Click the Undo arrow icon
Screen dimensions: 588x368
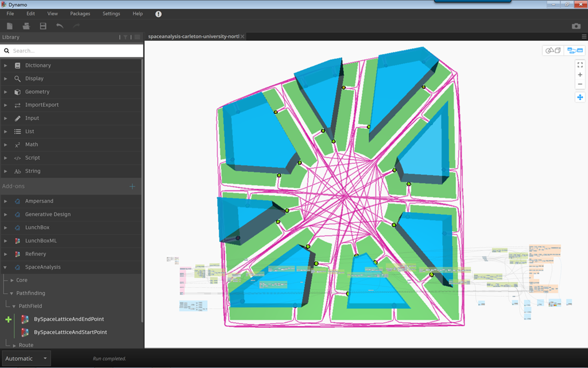[x=60, y=26]
